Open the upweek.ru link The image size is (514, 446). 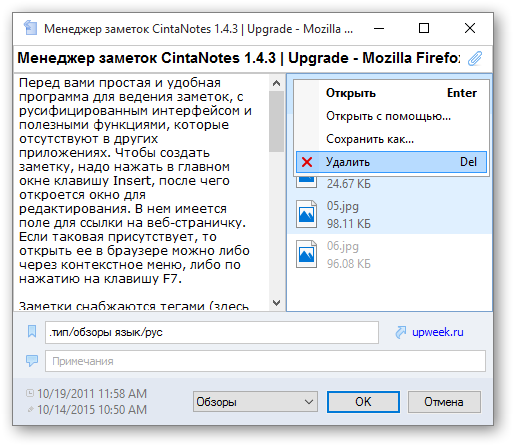click(438, 332)
